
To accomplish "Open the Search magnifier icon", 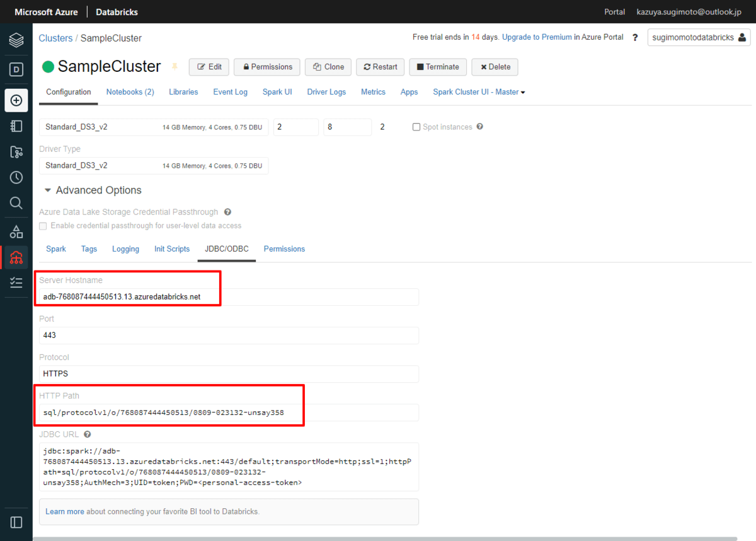I will (x=16, y=202).
